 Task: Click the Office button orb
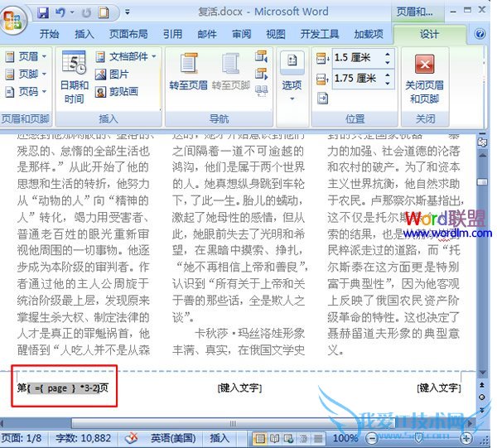click(x=13, y=19)
